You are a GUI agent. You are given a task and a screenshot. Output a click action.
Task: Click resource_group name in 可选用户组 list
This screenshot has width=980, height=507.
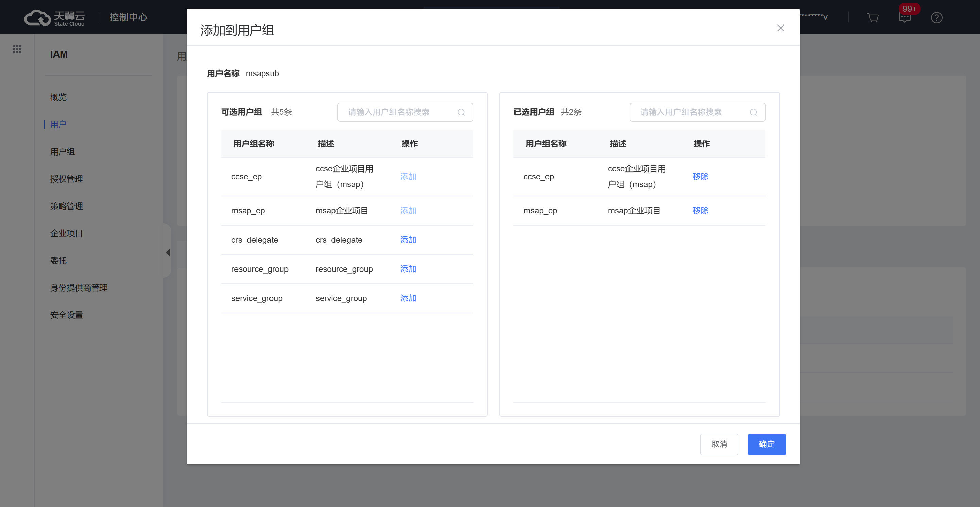260,269
